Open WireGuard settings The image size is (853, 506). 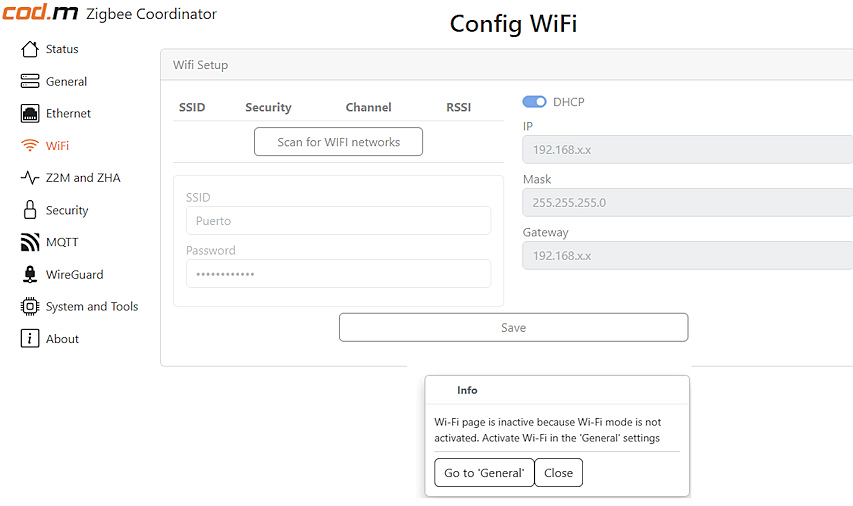[x=75, y=275]
